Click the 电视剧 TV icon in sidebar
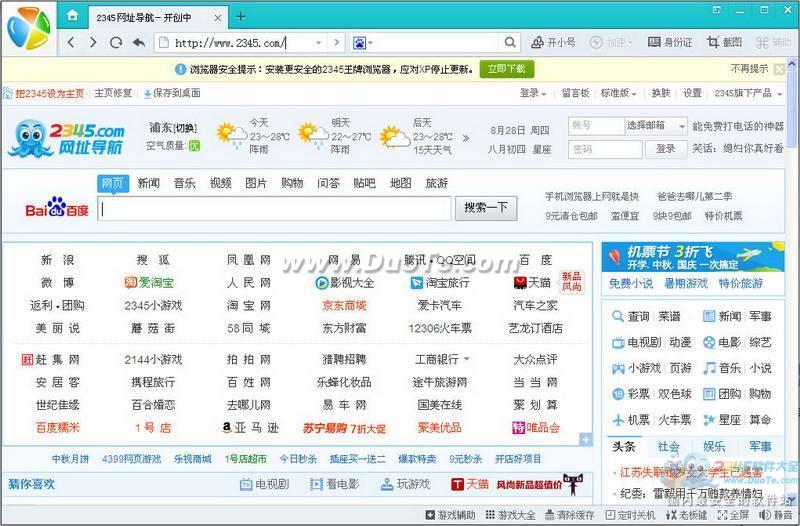800x526 pixels. point(618,342)
